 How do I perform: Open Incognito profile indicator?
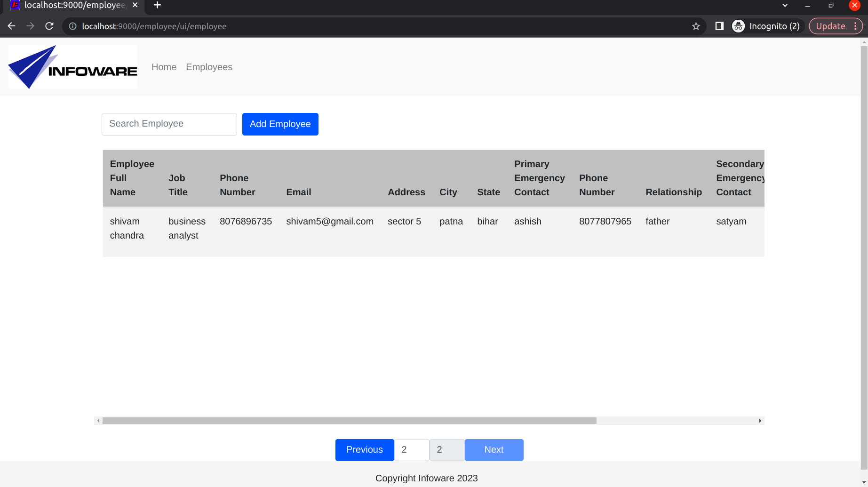pos(766,26)
